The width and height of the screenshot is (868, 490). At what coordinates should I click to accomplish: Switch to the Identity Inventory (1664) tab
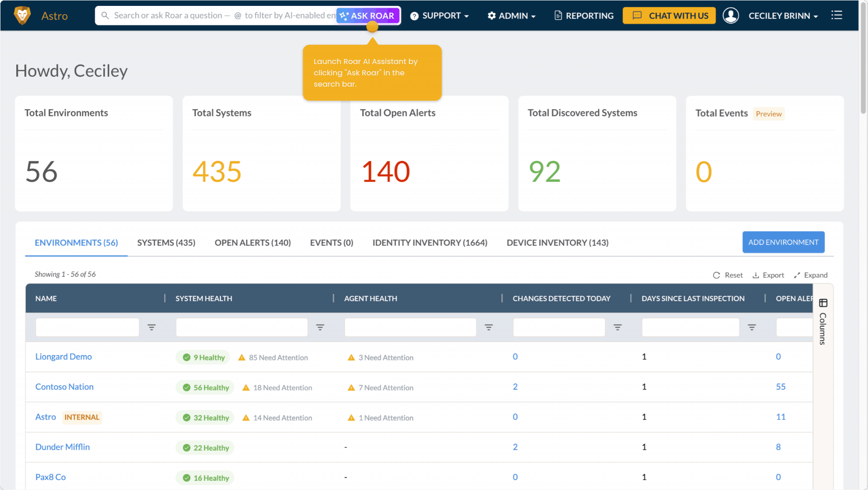point(430,243)
